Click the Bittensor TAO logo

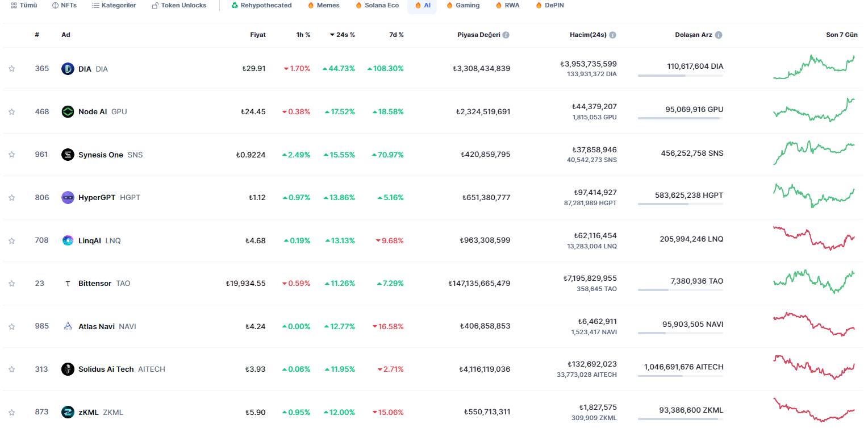[68, 283]
